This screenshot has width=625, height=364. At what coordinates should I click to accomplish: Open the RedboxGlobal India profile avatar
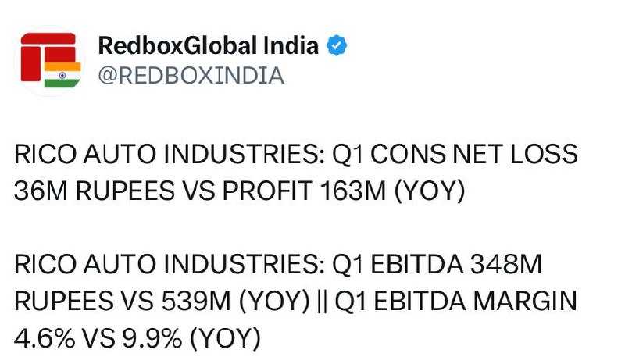(x=49, y=61)
